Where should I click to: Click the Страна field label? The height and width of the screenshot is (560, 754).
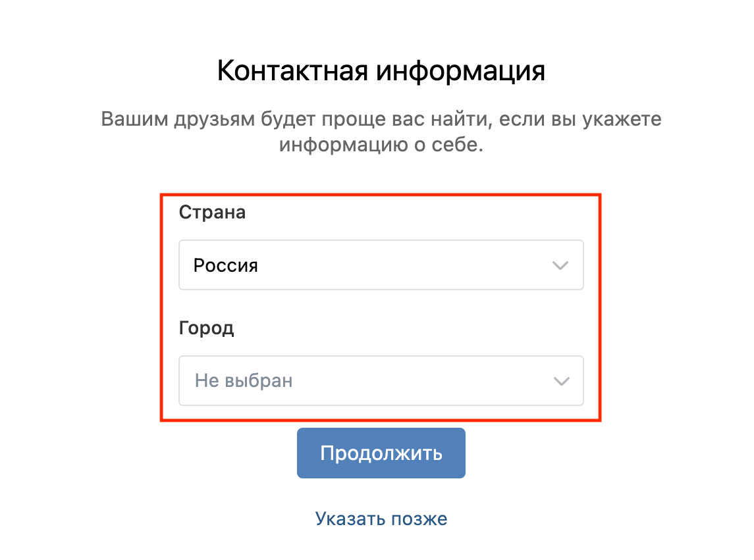212,213
